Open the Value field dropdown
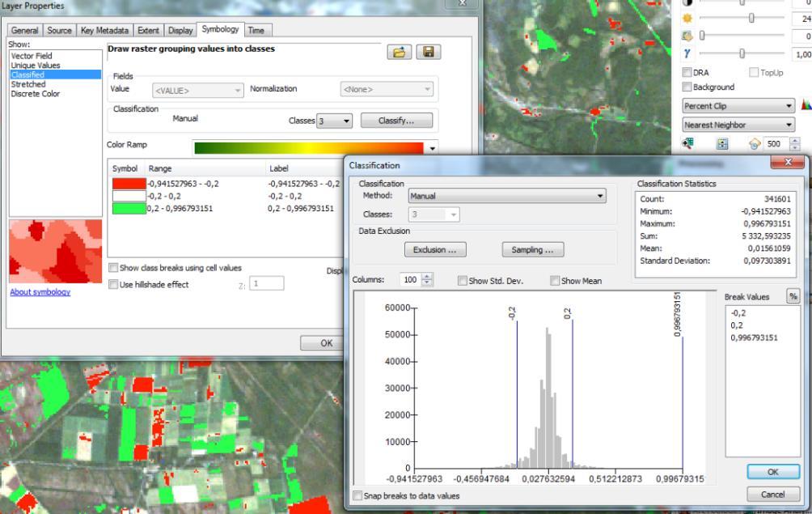 (198, 90)
